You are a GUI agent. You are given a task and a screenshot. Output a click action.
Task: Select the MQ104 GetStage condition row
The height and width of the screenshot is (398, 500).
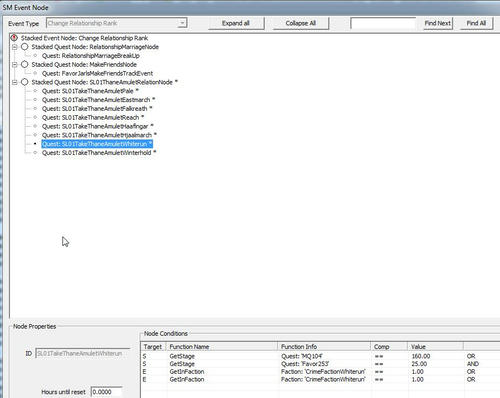point(320,356)
